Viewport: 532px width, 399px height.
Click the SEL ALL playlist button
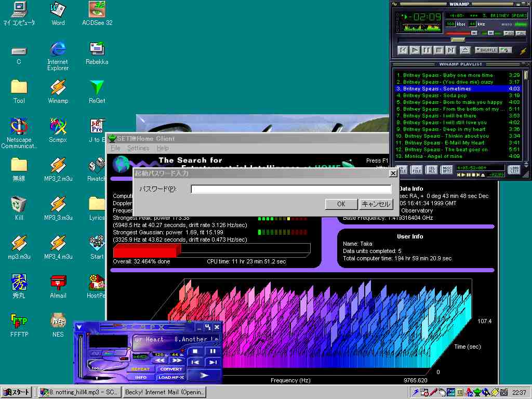pos(432,170)
